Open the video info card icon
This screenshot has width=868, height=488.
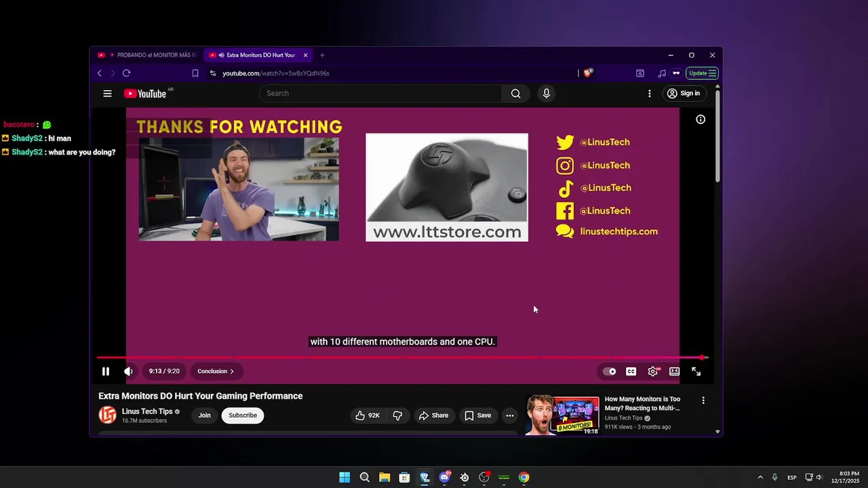tap(701, 119)
